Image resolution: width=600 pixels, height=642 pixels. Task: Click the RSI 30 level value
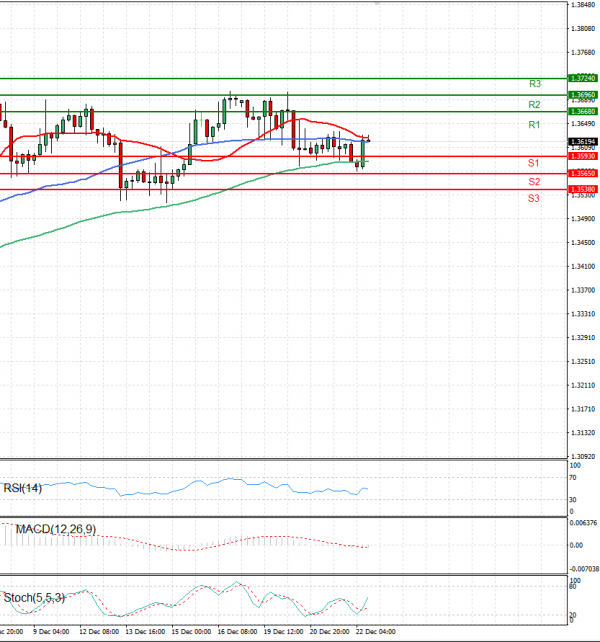(x=573, y=500)
